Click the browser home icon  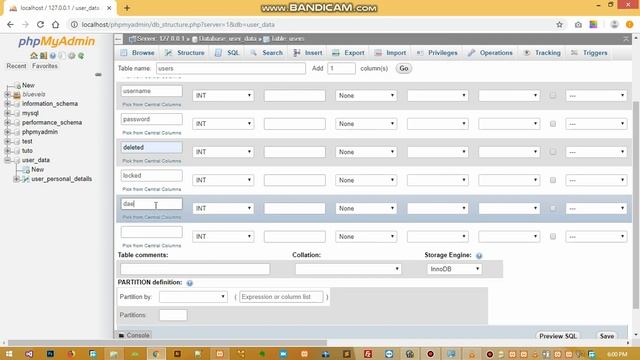pos(56,24)
